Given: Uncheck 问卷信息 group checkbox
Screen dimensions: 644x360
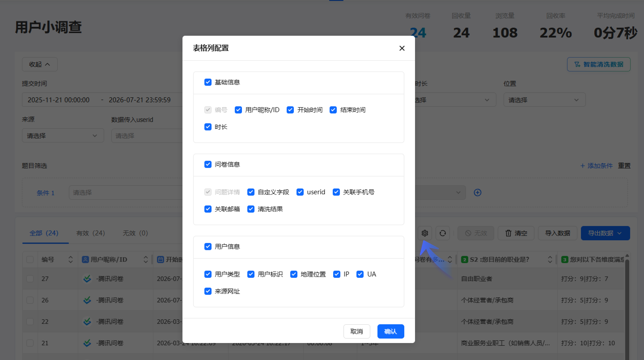Looking at the screenshot, I should pos(208,164).
